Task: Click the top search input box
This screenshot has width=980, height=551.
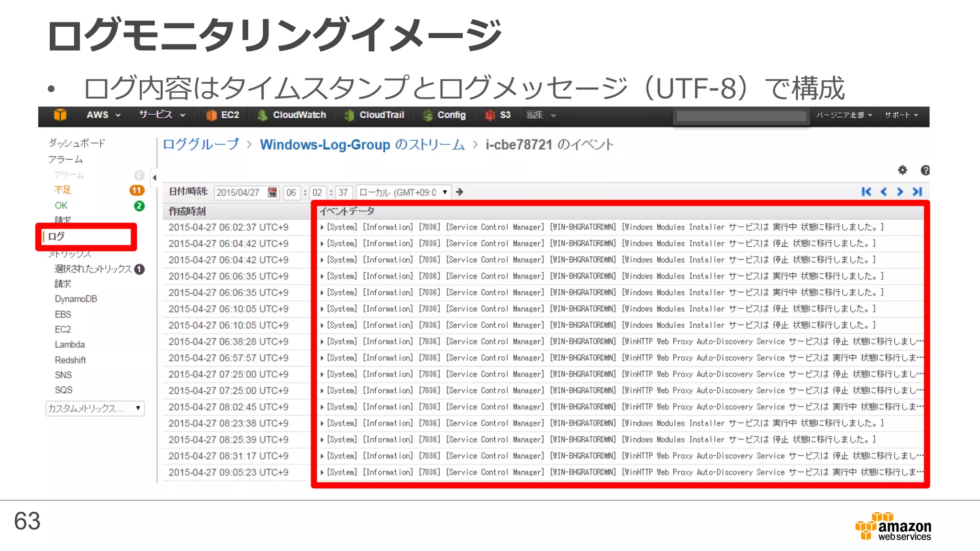Action: [741, 116]
